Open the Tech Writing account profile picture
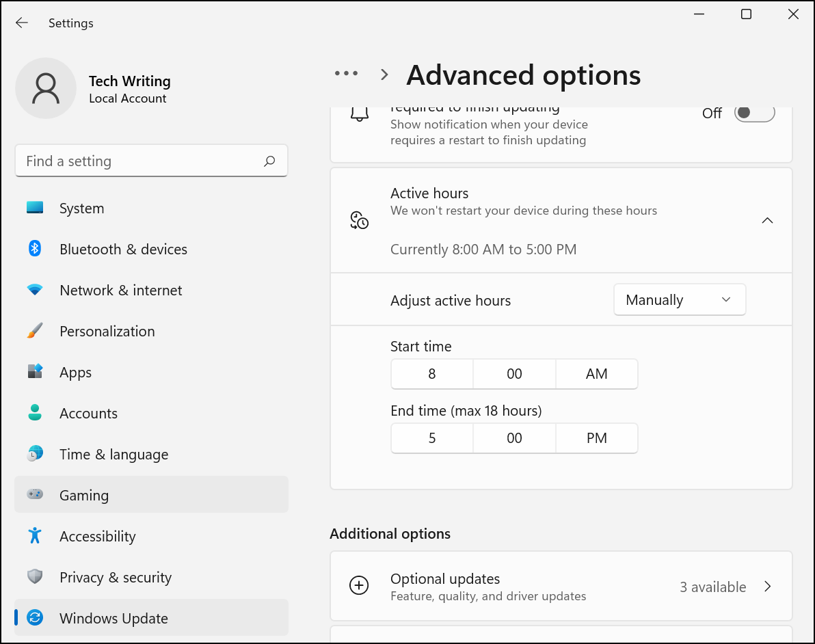Image resolution: width=815 pixels, height=644 pixels. (46, 88)
